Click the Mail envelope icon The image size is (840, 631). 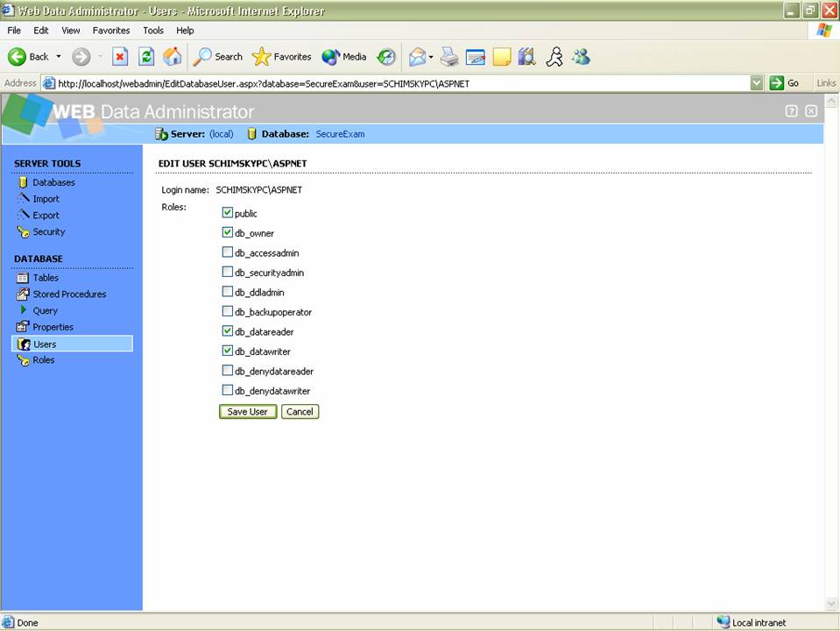[417, 56]
